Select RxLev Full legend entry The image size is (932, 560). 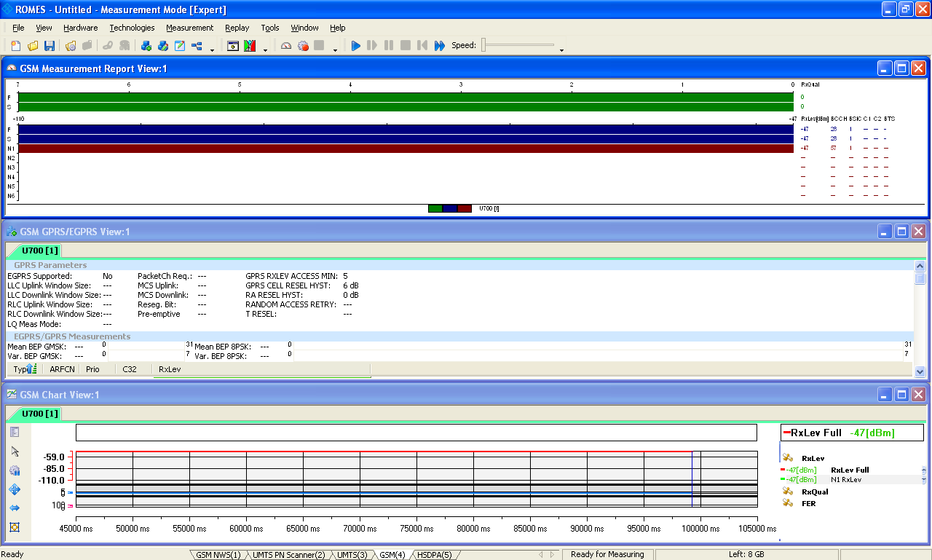coord(850,470)
